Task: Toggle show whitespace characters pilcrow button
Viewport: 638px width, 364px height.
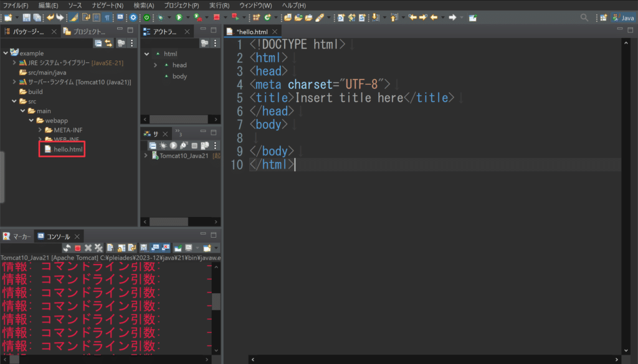Action: [x=107, y=17]
